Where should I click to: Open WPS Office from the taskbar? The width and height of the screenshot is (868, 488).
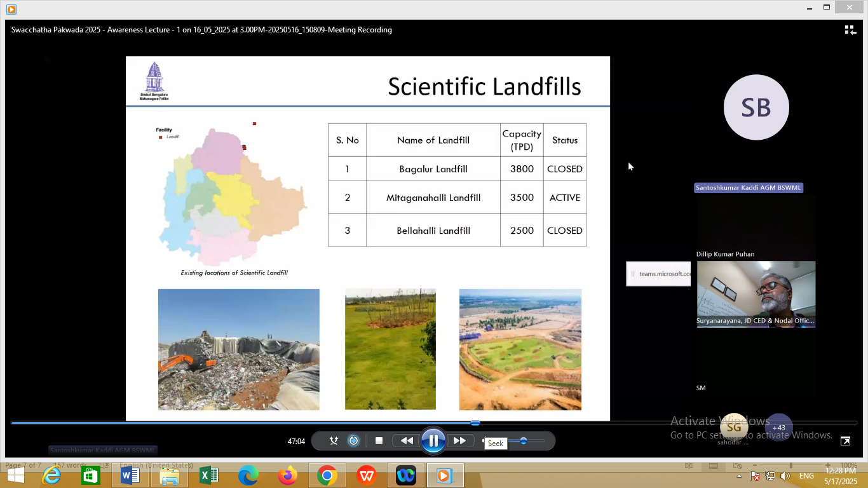tap(366, 475)
